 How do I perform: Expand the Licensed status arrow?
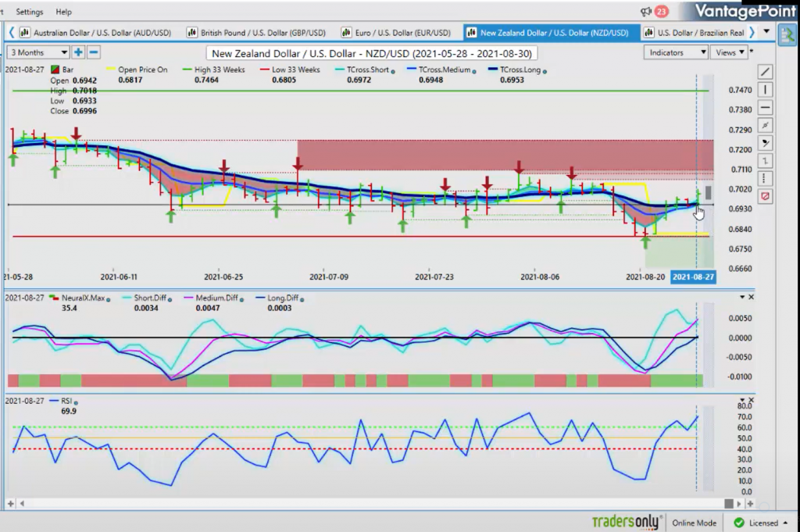[x=784, y=523]
